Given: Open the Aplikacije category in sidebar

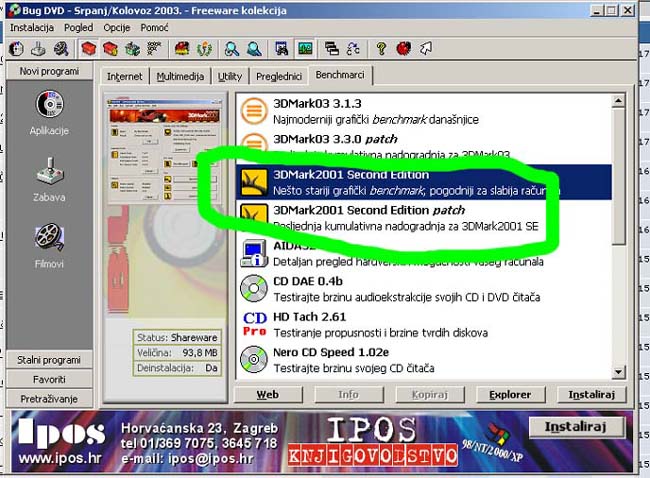Looking at the screenshot, I should click(49, 112).
